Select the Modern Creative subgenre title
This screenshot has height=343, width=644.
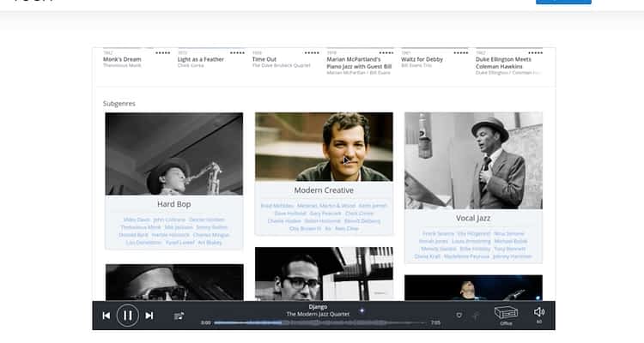click(x=324, y=190)
